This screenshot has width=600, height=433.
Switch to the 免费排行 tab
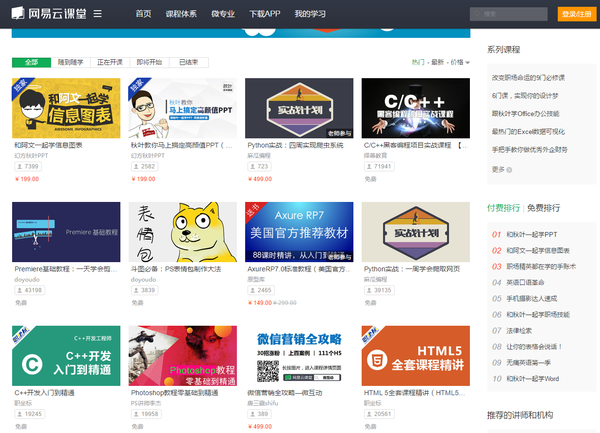pos(543,208)
